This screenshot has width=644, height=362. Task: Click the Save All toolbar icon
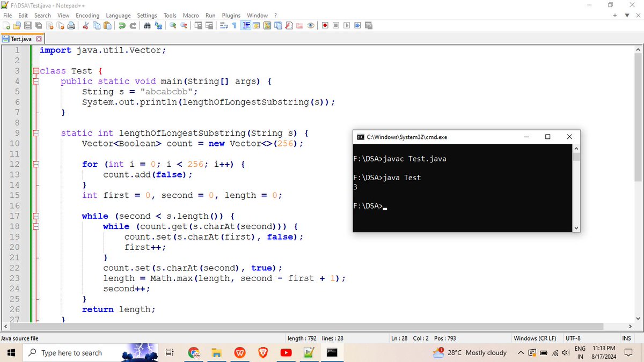39,26
